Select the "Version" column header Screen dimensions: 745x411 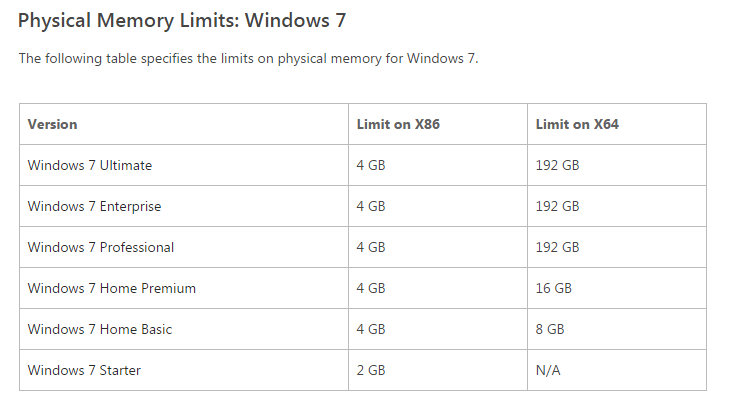(53, 125)
